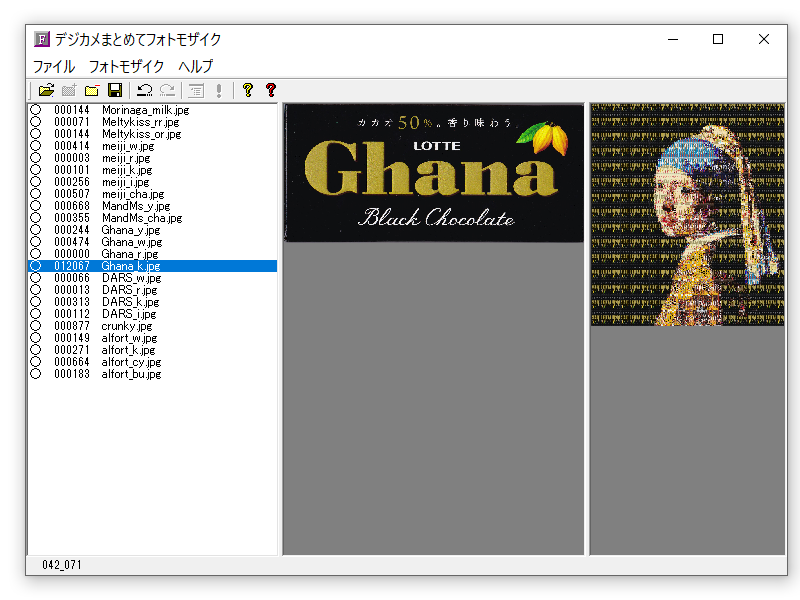Click the red question mark icon

[x=271, y=90]
